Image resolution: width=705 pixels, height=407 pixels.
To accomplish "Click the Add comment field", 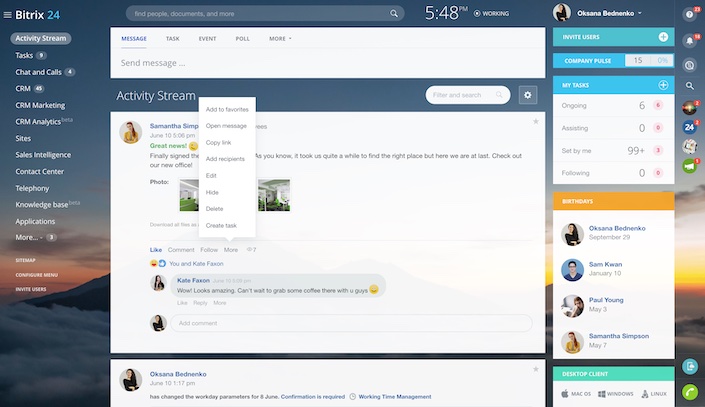I will (x=350, y=323).
